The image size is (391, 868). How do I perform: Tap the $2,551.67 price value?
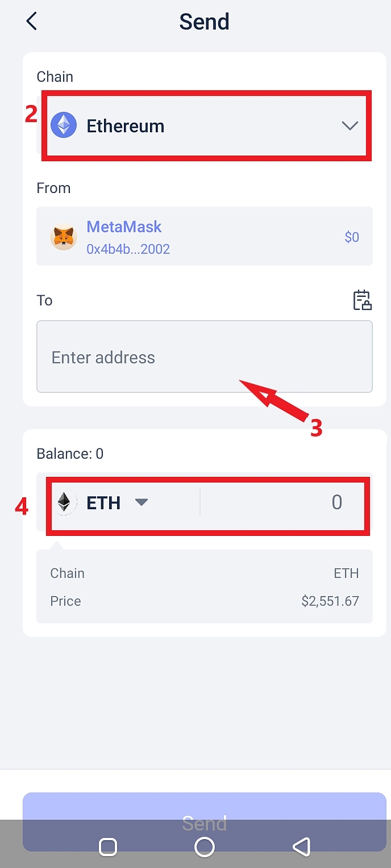click(x=330, y=601)
